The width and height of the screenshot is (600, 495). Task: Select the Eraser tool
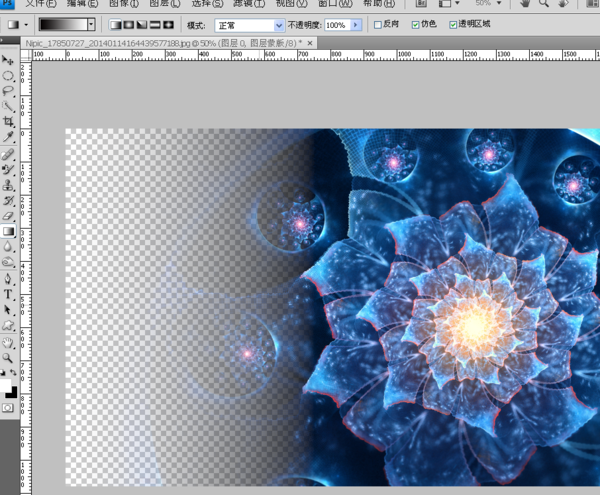point(8,216)
